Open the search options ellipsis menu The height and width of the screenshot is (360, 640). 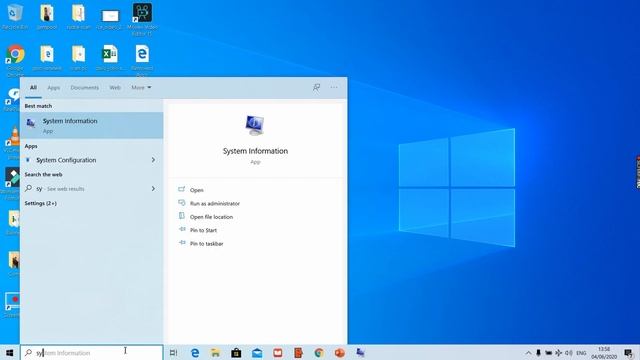[x=334, y=87]
